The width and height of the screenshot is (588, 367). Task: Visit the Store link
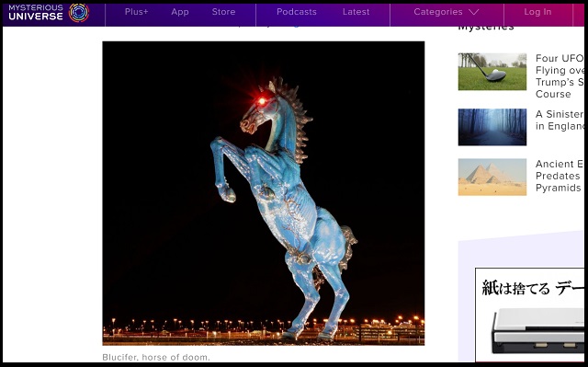point(223,12)
